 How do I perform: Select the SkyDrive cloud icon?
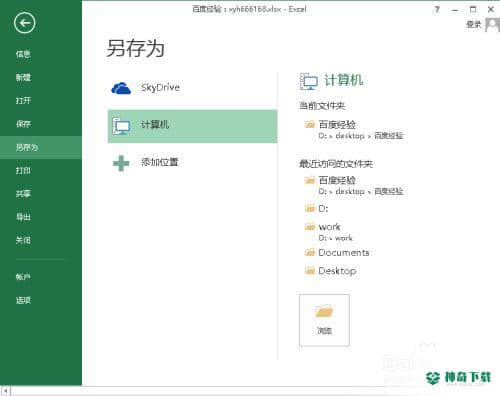[121, 88]
